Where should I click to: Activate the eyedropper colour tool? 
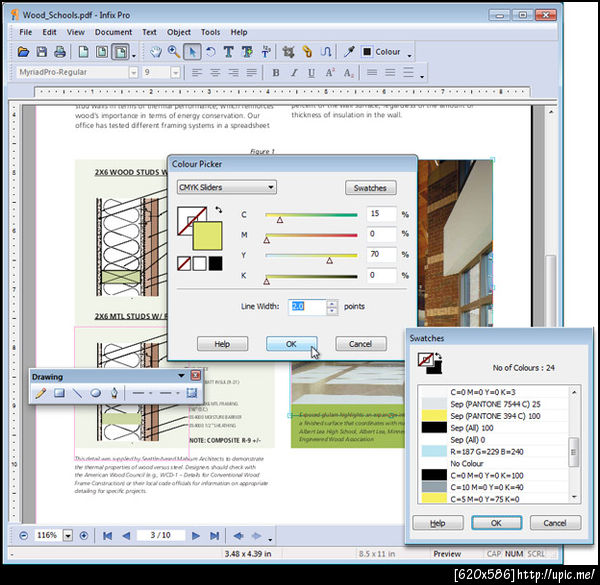349,52
